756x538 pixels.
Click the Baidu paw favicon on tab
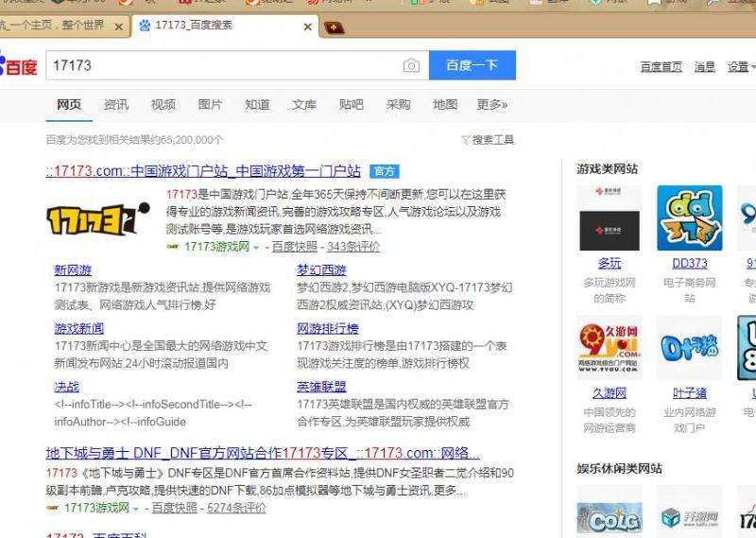pos(145,26)
